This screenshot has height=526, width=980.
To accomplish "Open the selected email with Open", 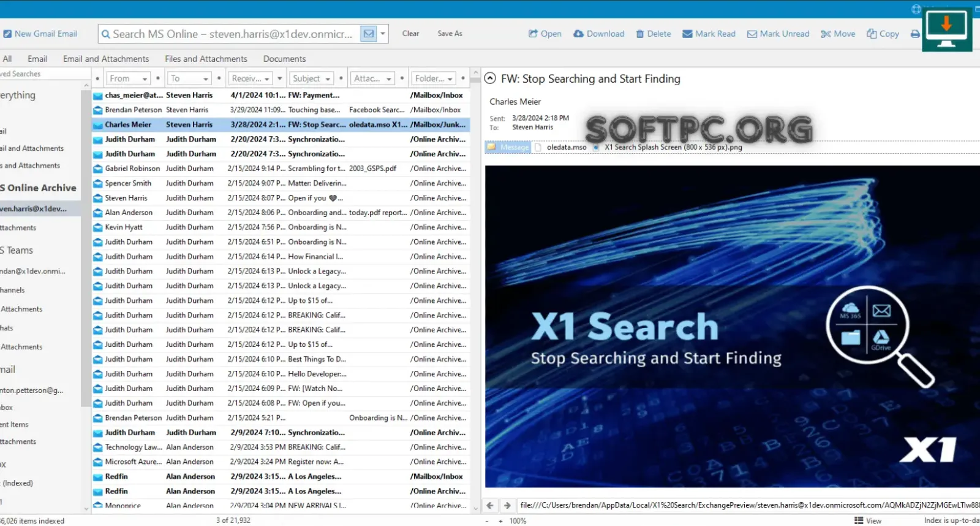I will pos(545,34).
